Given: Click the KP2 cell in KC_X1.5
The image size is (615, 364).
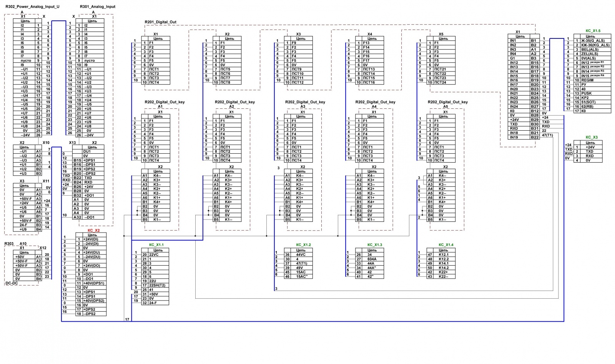Looking at the screenshot, I should [595, 98].
